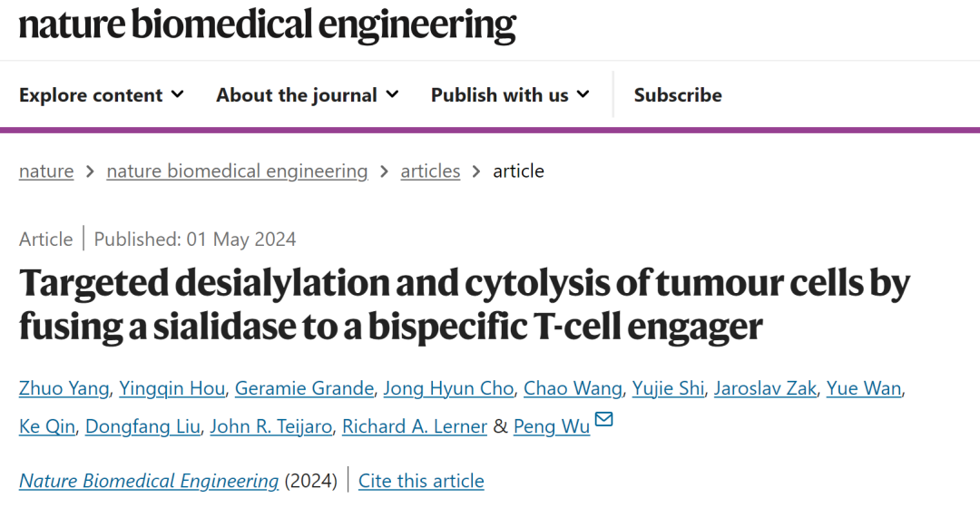This screenshot has width=980, height=508.
Task: Click Cite this article link
Action: 421,481
